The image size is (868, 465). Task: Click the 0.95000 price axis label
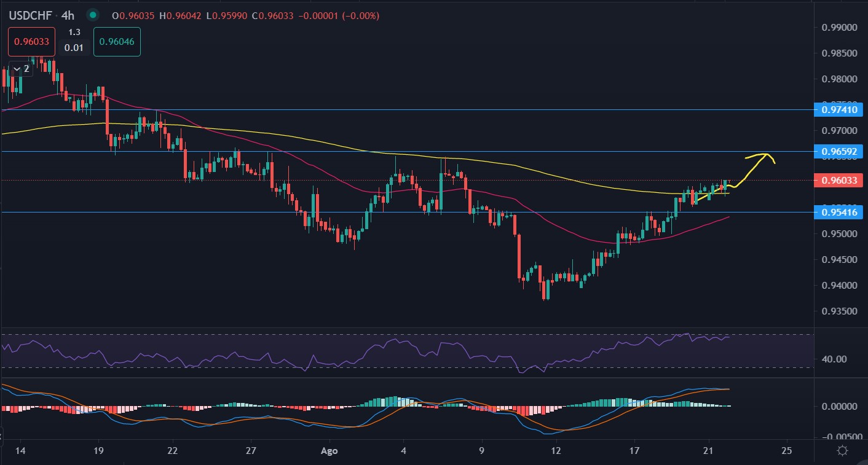click(839, 233)
